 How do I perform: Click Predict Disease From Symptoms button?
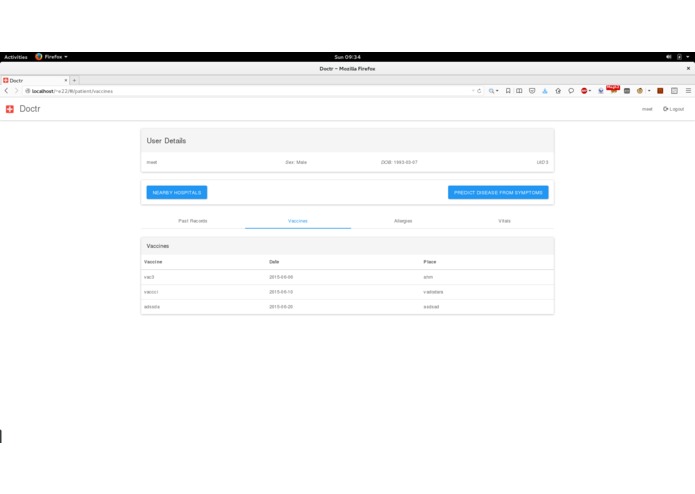498,192
